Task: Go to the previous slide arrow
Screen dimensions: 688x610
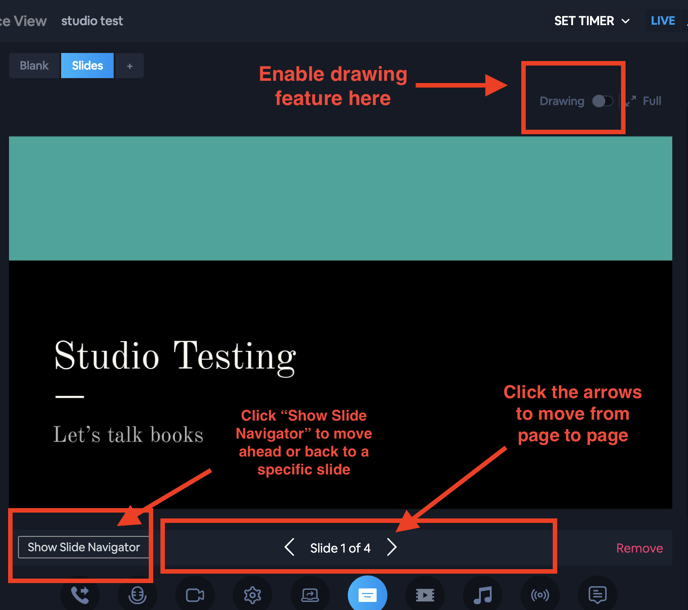Action: (x=290, y=547)
